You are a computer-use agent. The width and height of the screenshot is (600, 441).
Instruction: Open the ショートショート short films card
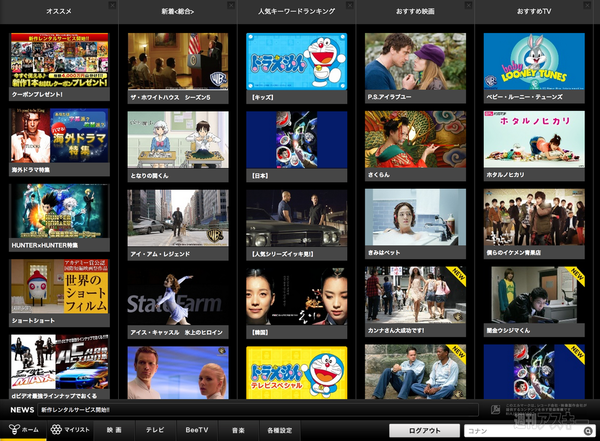(x=59, y=293)
